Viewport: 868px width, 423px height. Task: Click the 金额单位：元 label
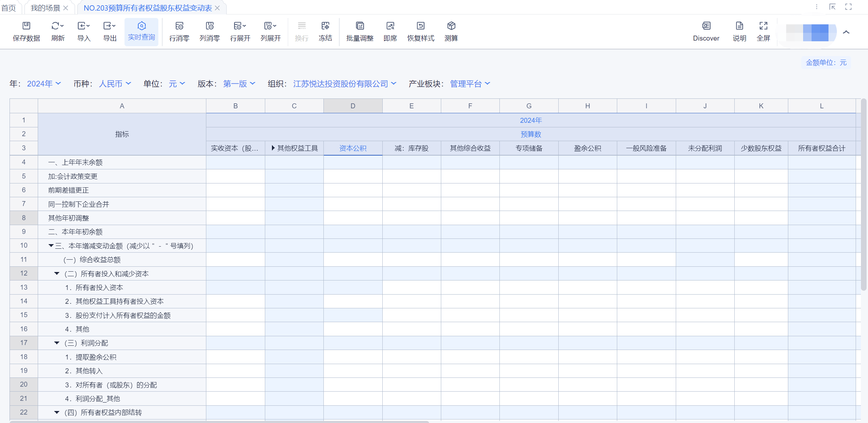(826, 62)
